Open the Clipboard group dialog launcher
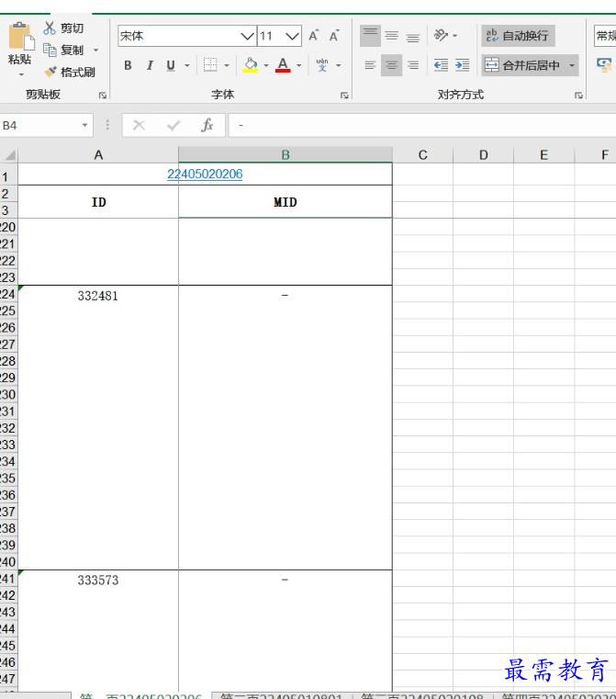 tap(103, 95)
